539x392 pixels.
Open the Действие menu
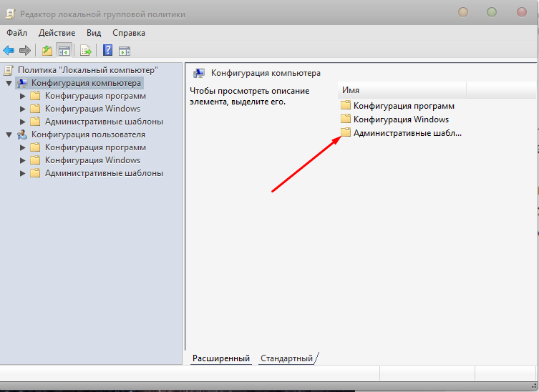57,33
